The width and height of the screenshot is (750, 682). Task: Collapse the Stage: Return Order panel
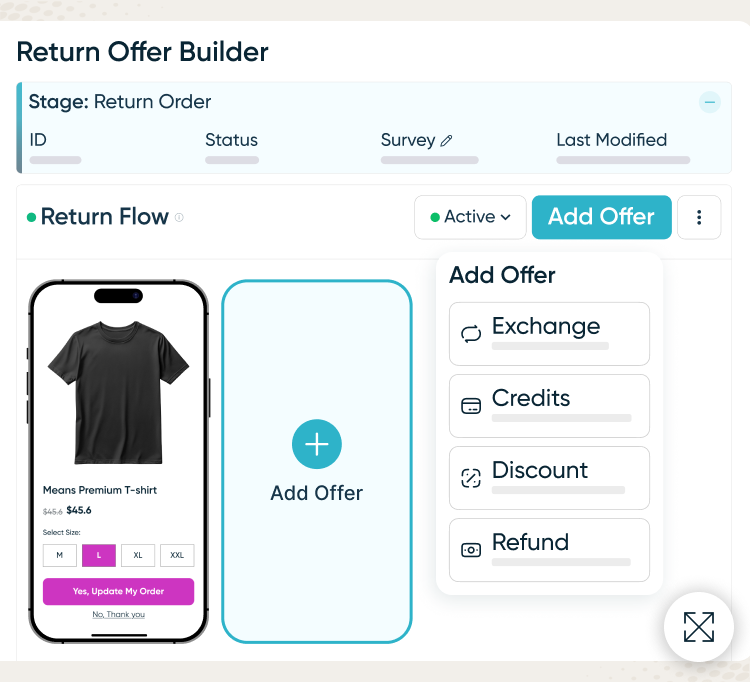point(709,102)
